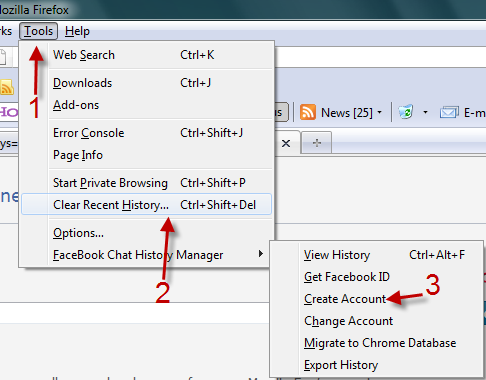Image resolution: width=486 pixels, height=380 pixels.
Task: Close the current browser tab
Action: tap(286, 144)
